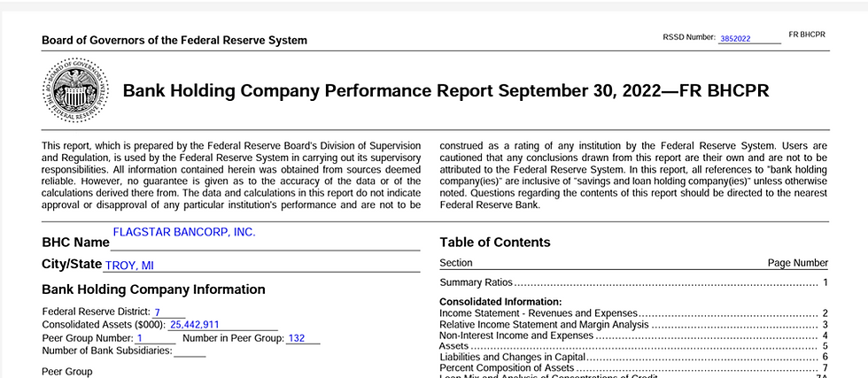Click the BHC Name label

(76, 243)
